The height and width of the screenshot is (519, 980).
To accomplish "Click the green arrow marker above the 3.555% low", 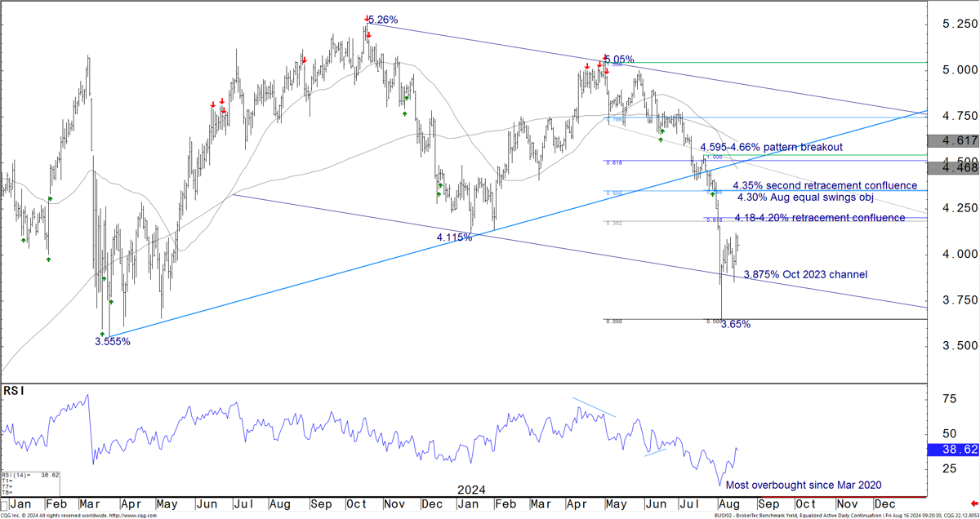I will [x=102, y=334].
